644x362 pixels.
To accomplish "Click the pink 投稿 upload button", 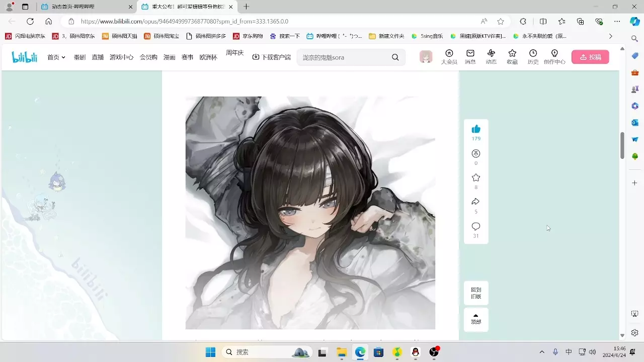I will point(590,57).
